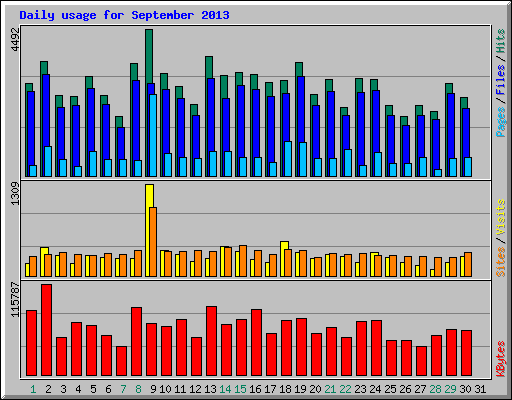
Task: Click day 29 on the x-axis
Action: click(450, 389)
